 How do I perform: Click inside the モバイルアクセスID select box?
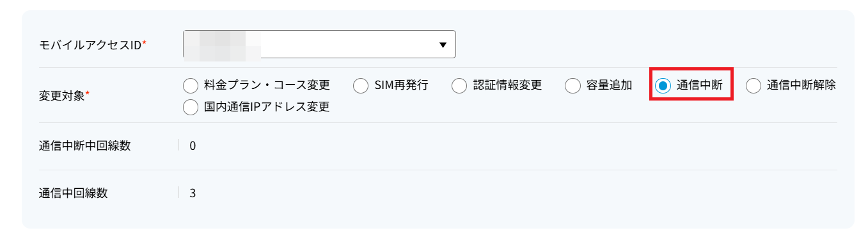click(x=319, y=44)
